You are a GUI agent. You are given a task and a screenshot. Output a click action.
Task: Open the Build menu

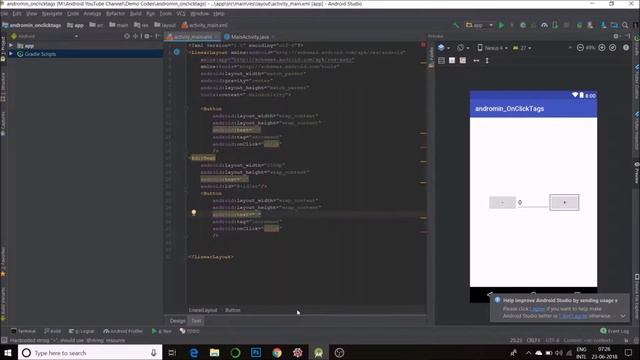coord(135,13)
